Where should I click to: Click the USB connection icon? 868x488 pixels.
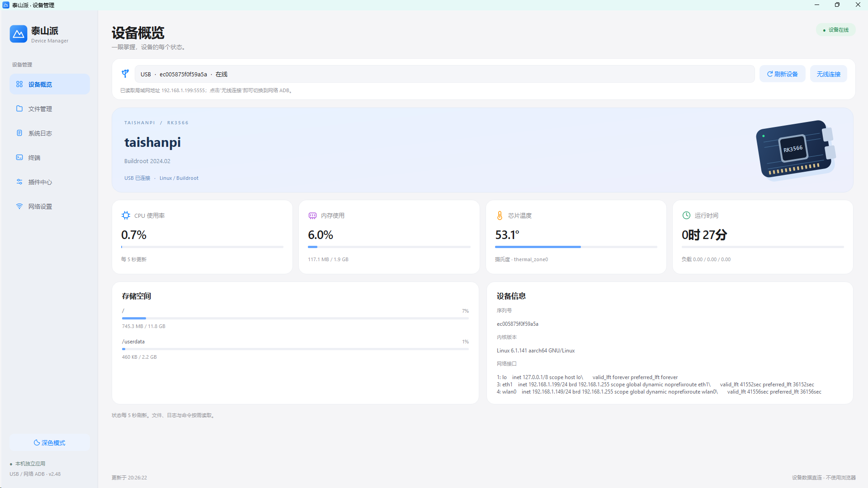(x=125, y=73)
